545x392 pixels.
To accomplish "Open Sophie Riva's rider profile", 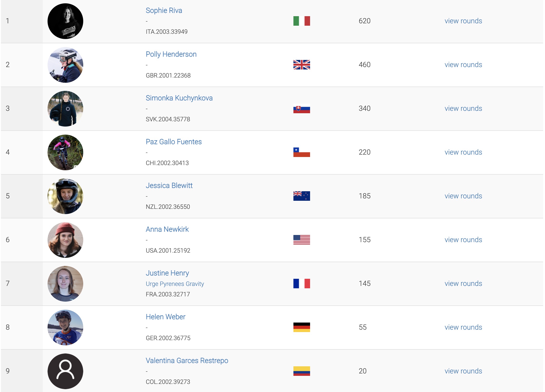I will pyautogui.click(x=164, y=10).
